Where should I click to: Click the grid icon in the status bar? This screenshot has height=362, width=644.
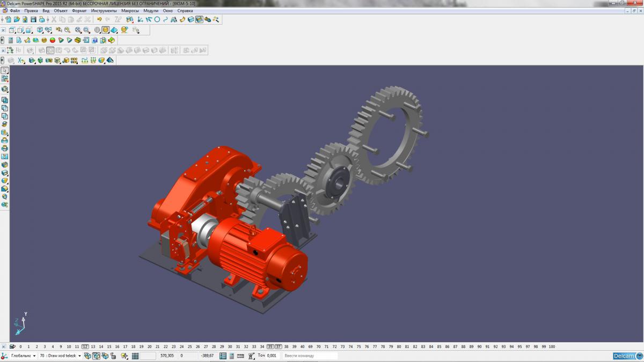tap(135, 356)
